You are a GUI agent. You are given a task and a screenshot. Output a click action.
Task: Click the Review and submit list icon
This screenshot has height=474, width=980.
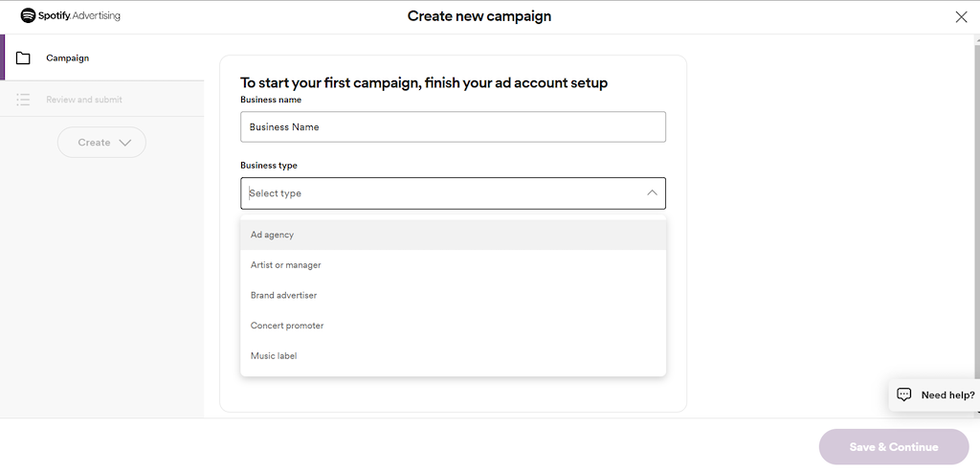(23, 100)
